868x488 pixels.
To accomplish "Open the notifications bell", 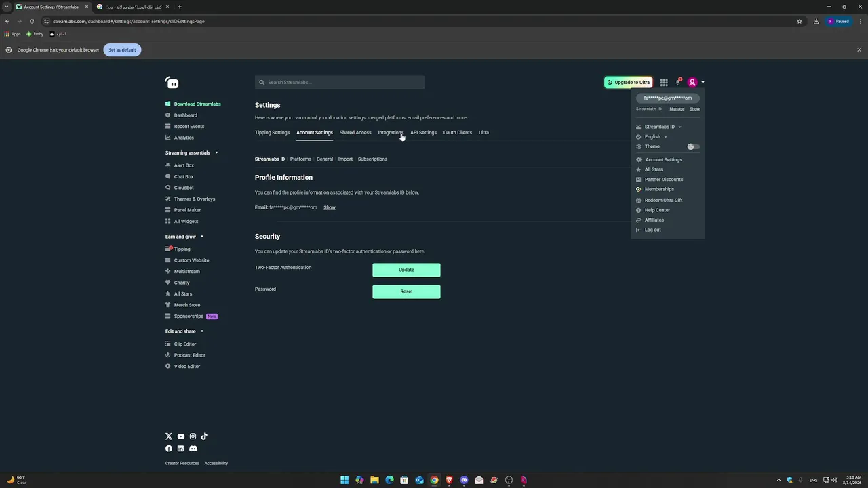I will pos(678,82).
